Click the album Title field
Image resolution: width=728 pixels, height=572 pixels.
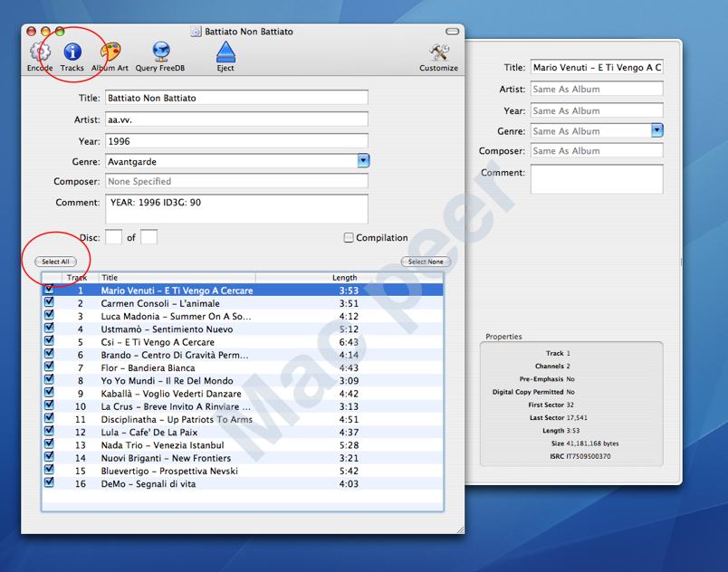coord(237,98)
